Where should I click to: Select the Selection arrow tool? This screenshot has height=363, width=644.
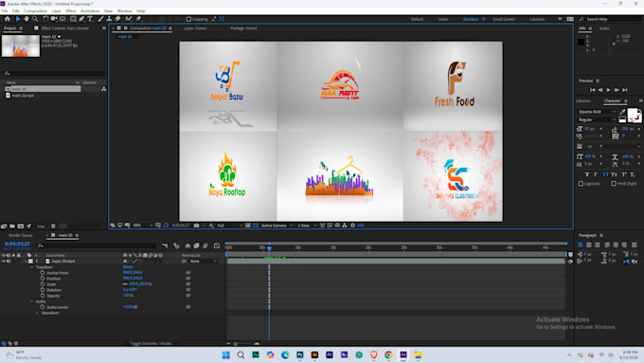18,19
